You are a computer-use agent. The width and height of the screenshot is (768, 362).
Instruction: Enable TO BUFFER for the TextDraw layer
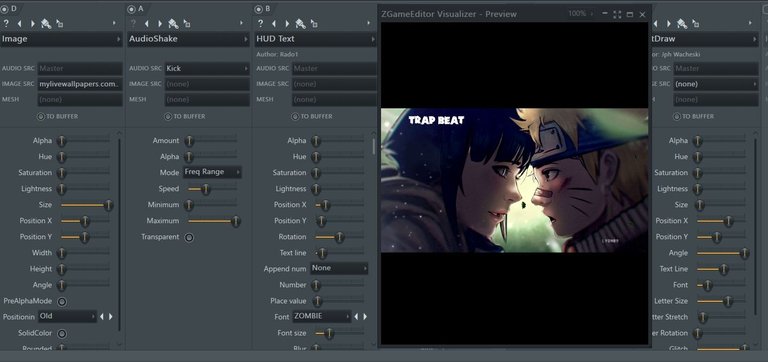click(677, 117)
